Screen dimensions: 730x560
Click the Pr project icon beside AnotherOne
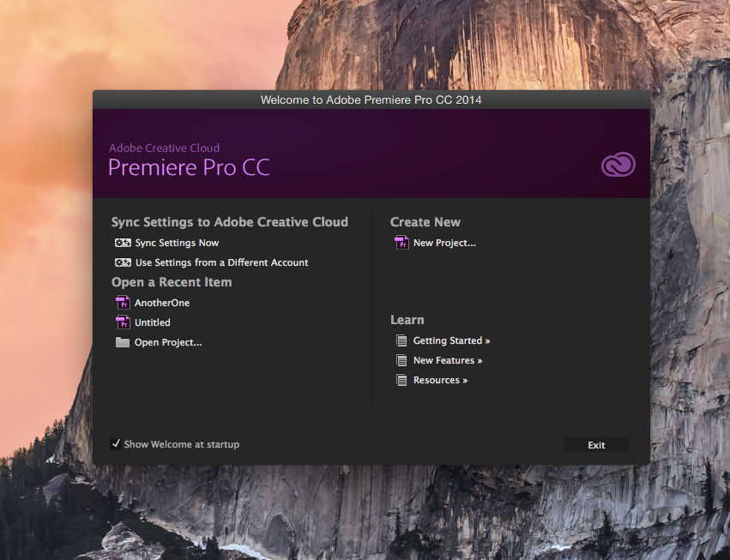pos(123,303)
